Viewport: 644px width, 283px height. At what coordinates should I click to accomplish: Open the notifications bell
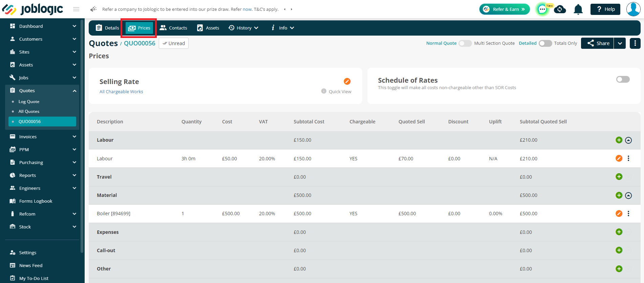[x=578, y=9]
